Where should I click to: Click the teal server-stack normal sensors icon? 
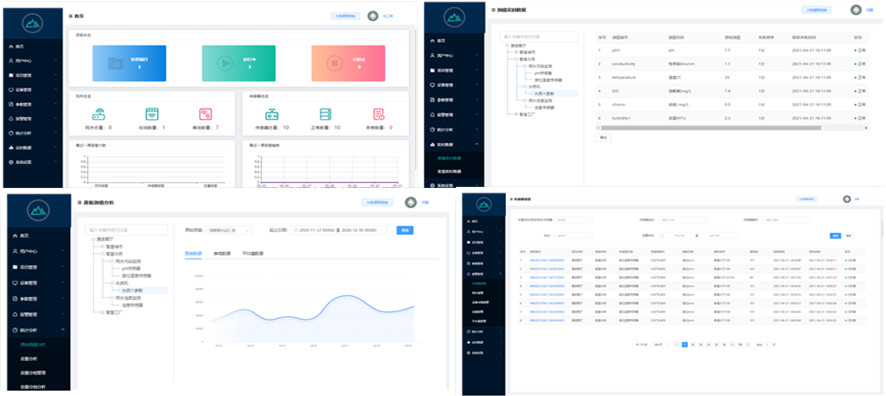pos(325,114)
